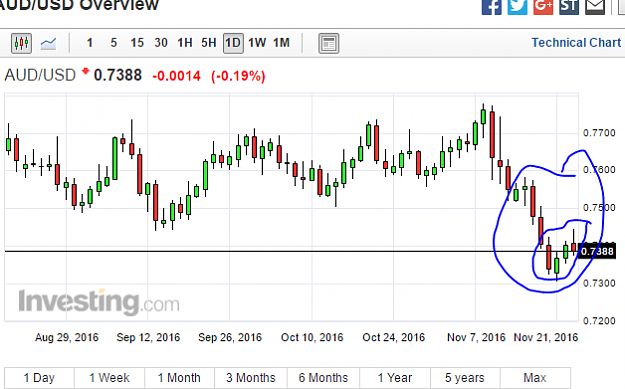Screen dimensions: 625x389
Task: Share via email envelope icon
Action: (595, 6)
